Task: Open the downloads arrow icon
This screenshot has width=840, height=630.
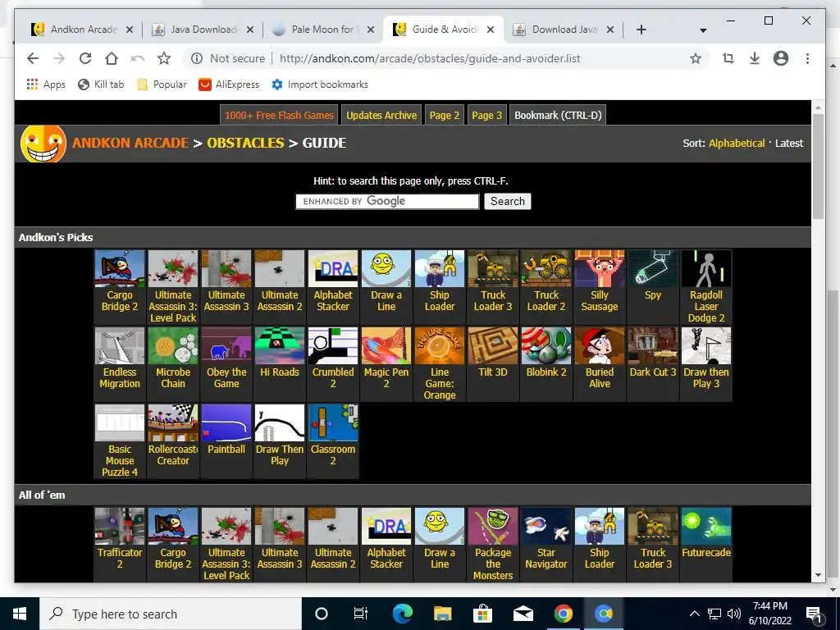Action: tap(755, 58)
